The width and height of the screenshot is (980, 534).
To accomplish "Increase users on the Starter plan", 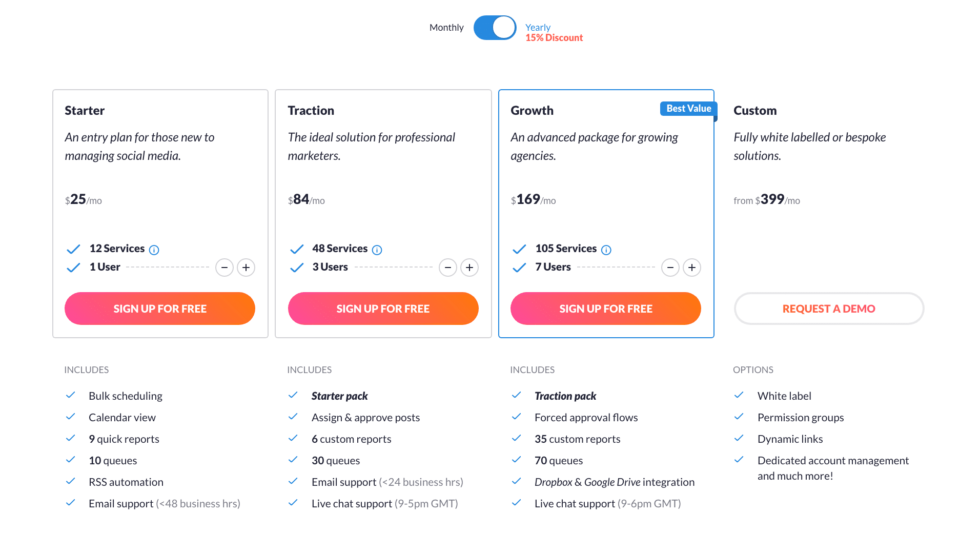I will coord(246,268).
